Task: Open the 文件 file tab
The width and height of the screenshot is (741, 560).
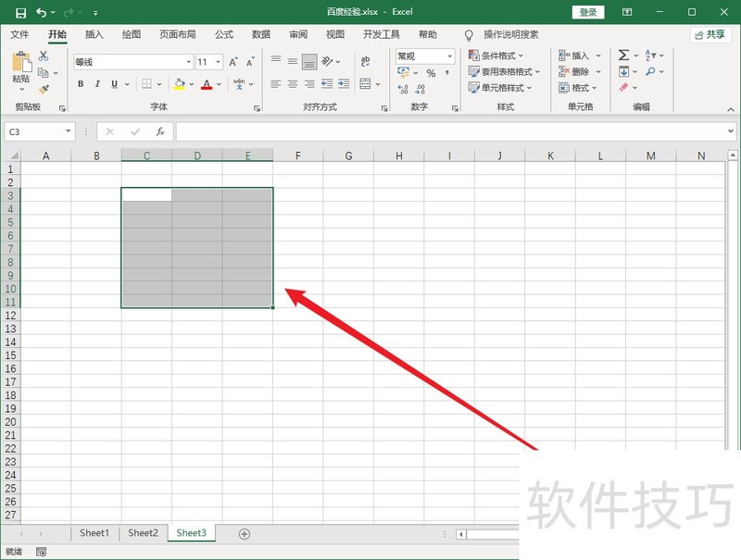Action: (19, 34)
